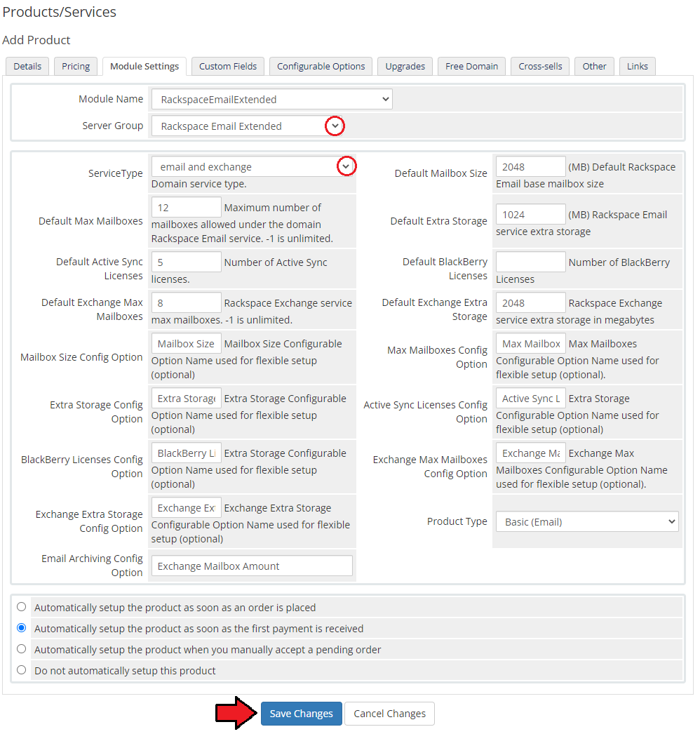Focus the Default Mailbox Size field
Screen dimensions: 700x741
pos(530,167)
